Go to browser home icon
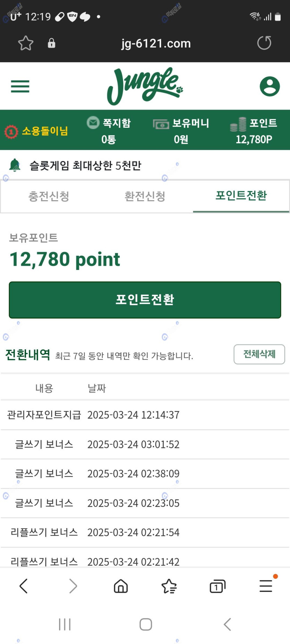This screenshot has width=290, height=644. point(121,586)
